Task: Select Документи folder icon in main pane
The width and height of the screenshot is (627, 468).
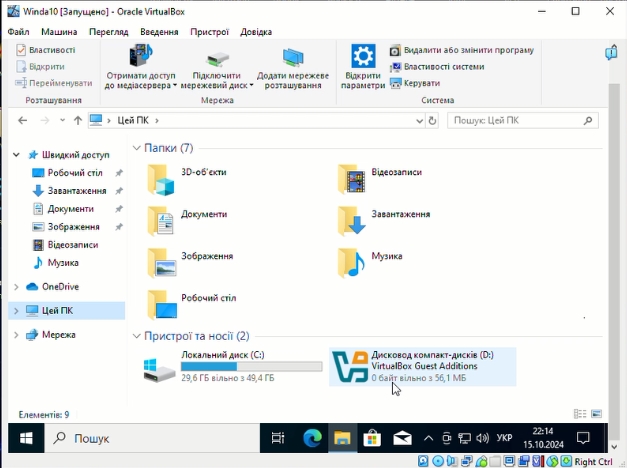Action: coord(161,221)
